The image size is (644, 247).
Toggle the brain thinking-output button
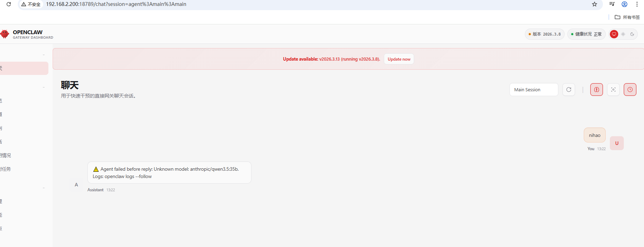(x=596, y=90)
